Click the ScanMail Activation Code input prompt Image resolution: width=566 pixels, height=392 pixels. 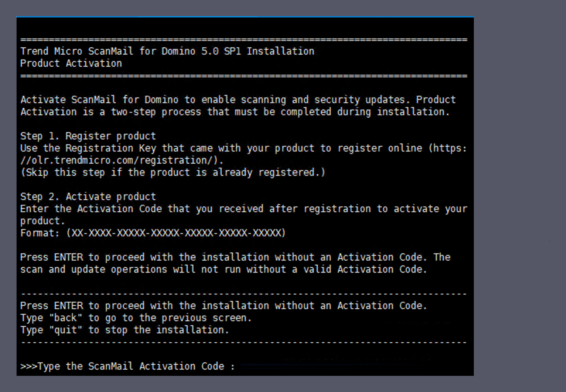point(129,366)
